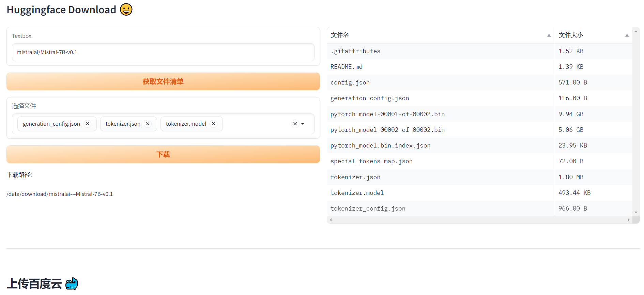644x295 pixels.
Task: Click the 23.95 KB size cell
Action: 594,145
